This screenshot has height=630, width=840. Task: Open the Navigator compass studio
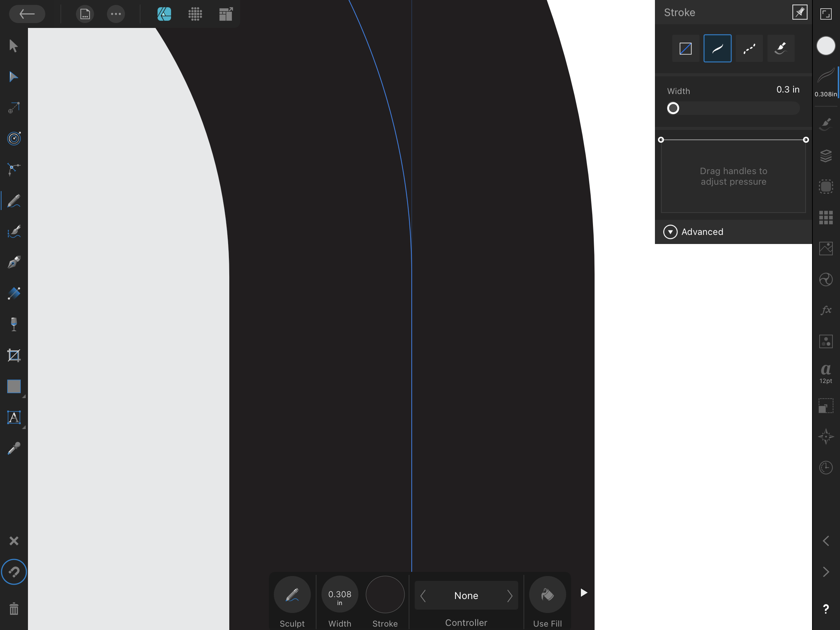(826, 437)
